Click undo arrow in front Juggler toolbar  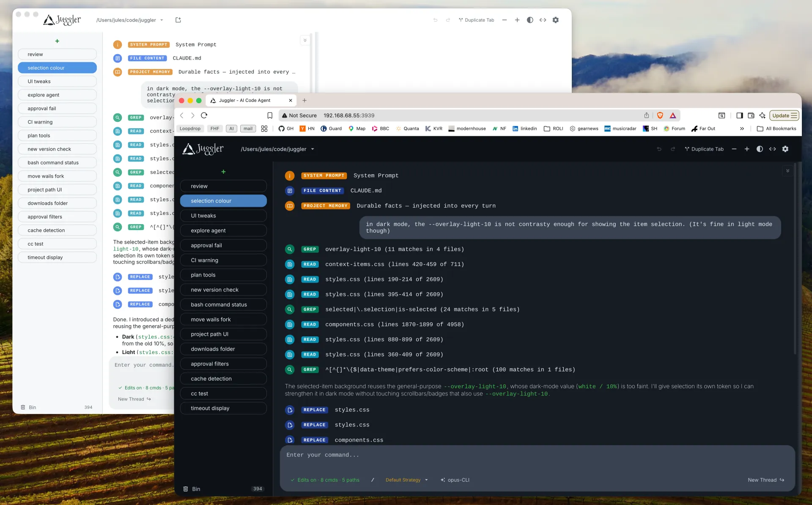point(659,149)
